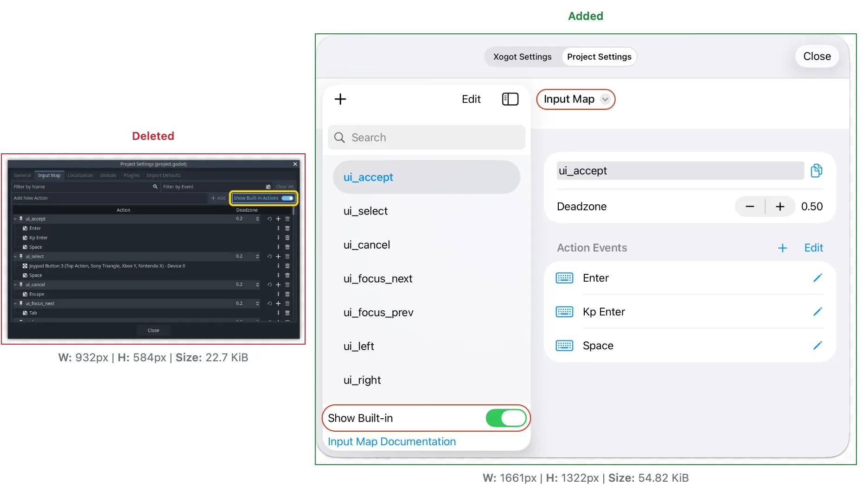Click the minus stepper to decrease Deadzone
Image resolution: width=868 pixels, height=491 pixels.
[750, 206]
